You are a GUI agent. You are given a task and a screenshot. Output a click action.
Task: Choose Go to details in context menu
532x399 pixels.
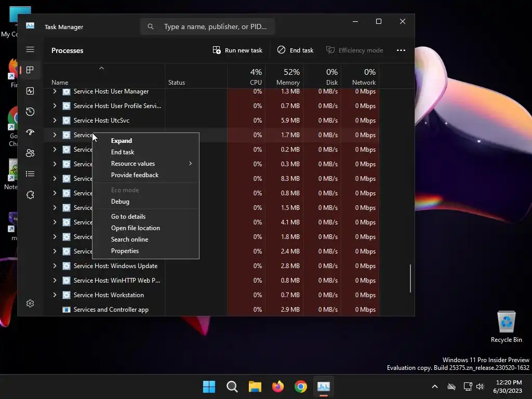[145, 217]
